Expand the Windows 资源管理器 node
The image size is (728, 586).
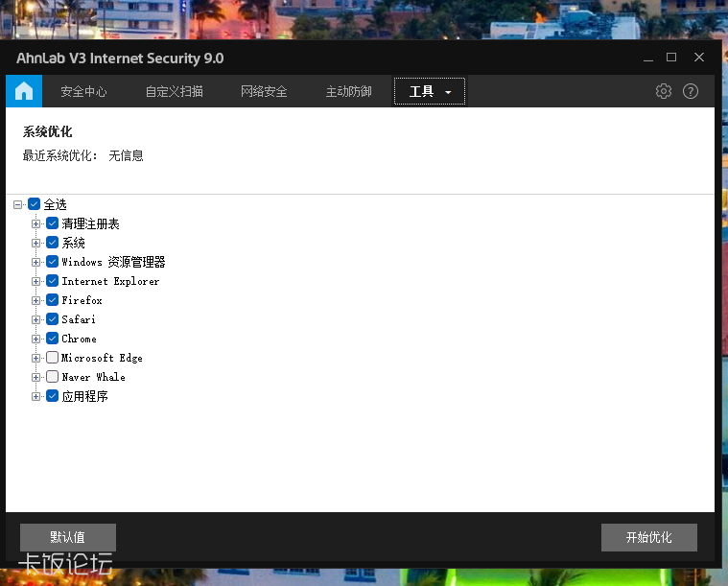35,262
